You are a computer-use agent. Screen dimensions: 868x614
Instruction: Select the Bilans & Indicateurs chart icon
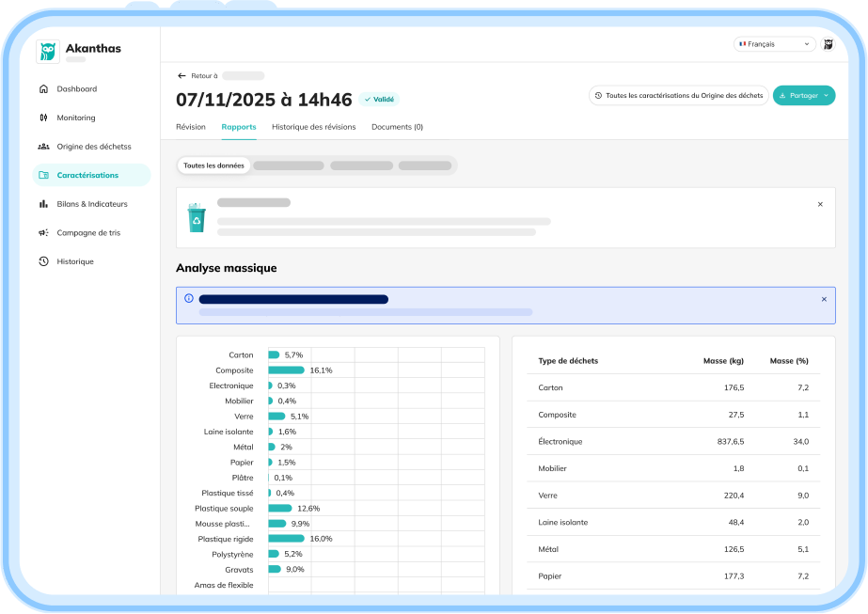tap(44, 204)
